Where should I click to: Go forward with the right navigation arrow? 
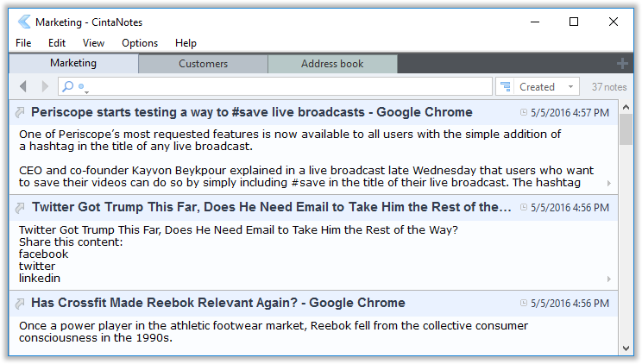click(x=45, y=86)
